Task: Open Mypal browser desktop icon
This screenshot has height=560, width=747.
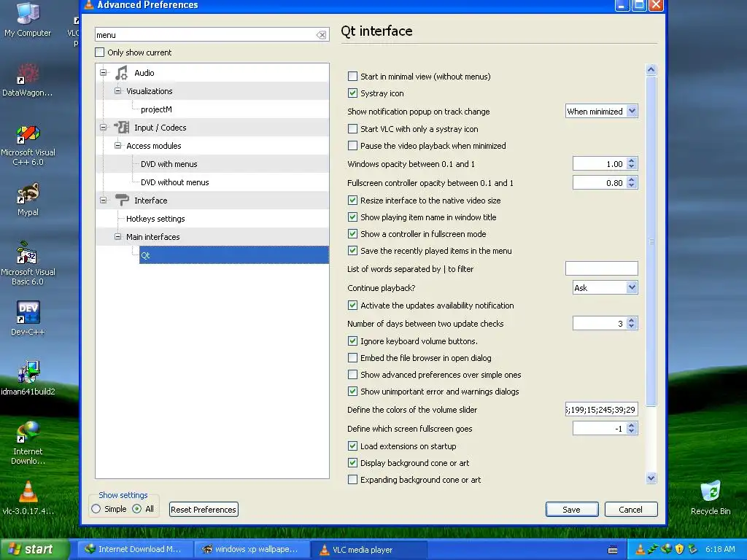Action: point(28,200)
